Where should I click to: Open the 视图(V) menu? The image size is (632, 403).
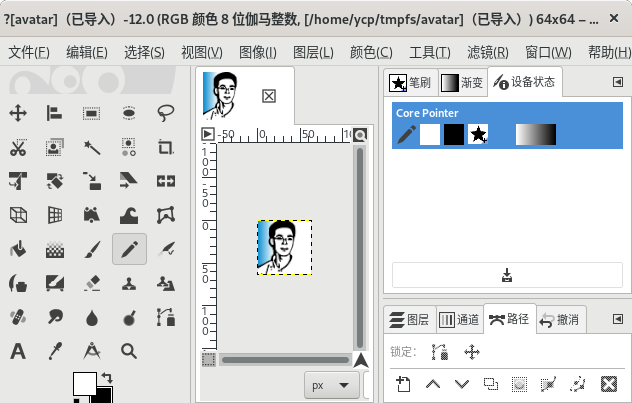click(202, 52)
